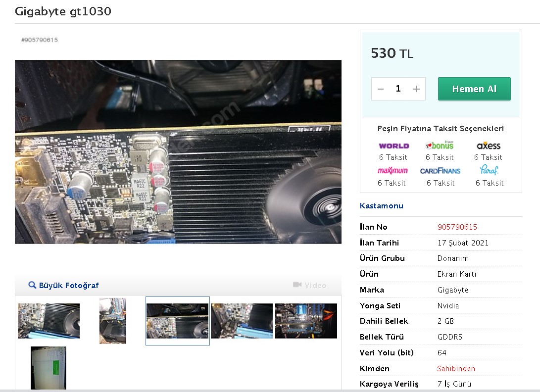Click the Kargoya Veriliş label

(x=389, y=384)
